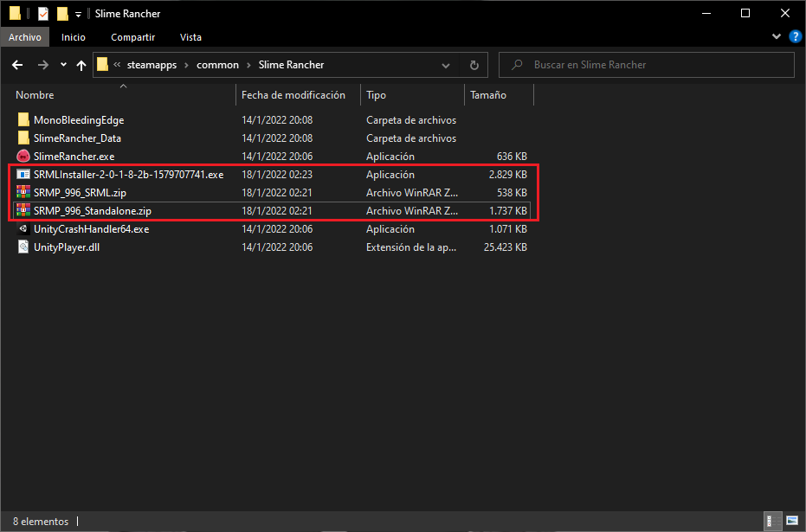
Task: Switch to details view in status bar
Action: pyautogui.click(x=771, y=521)
